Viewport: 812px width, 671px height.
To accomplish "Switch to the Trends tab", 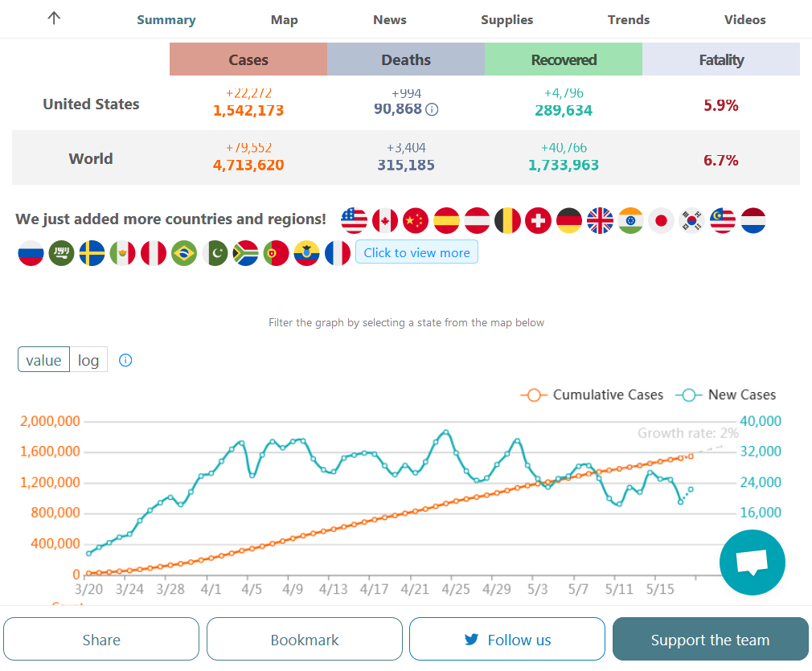I will click(x=629, y=20).
